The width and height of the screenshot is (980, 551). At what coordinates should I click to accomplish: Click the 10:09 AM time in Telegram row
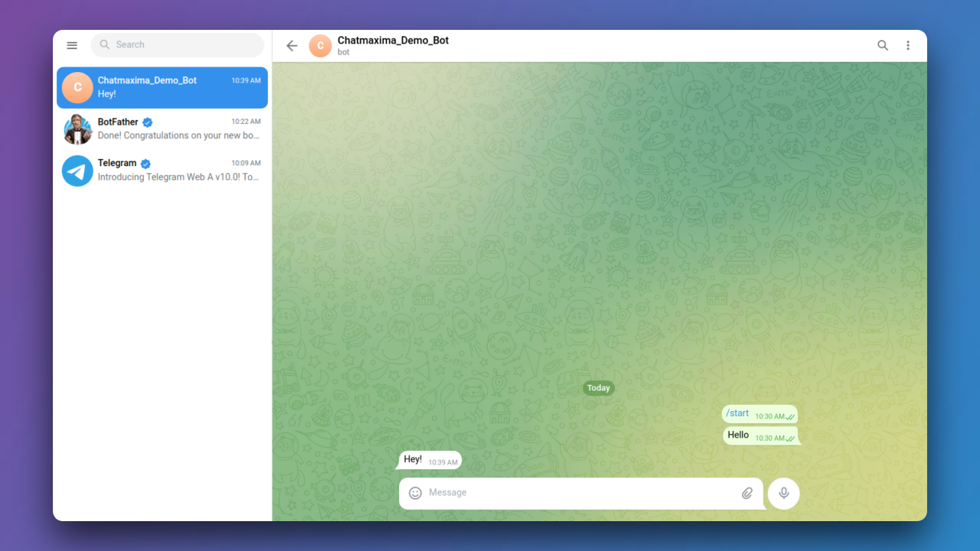[246, 163]
